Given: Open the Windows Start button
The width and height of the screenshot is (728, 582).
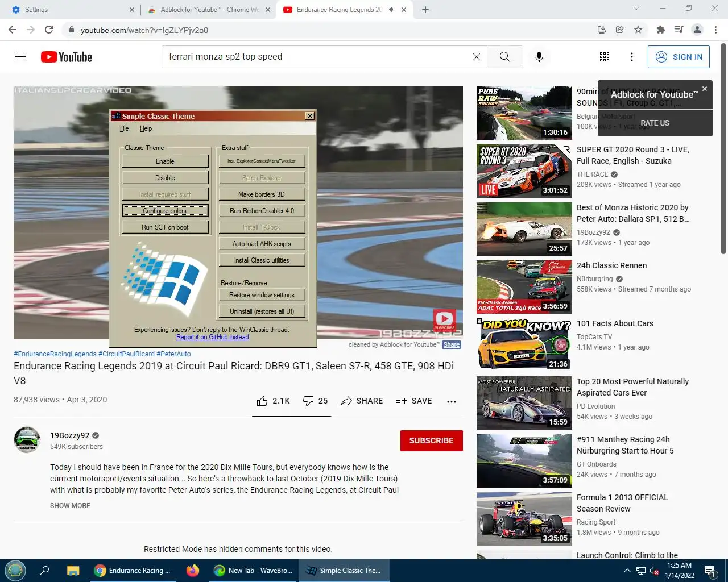Looking at the screenshot, I should click(15, 571).
